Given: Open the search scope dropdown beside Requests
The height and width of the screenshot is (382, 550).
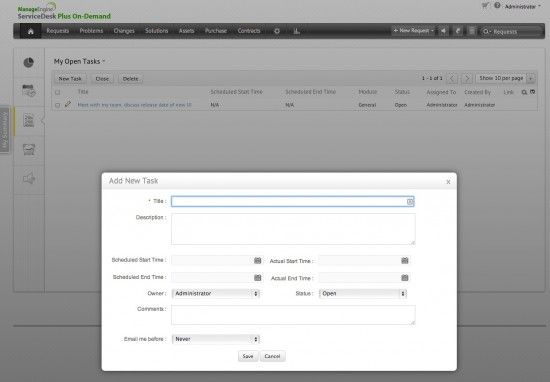Looking at the screenshot, I should click(x=487, y=32).
